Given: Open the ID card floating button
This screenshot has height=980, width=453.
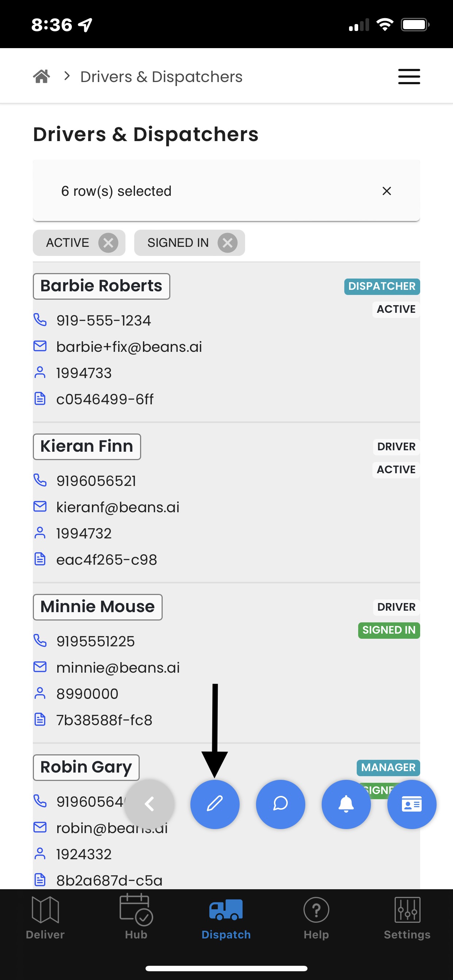Looking at the screenshot, I should pyautogui.click(x=411, y=804).
